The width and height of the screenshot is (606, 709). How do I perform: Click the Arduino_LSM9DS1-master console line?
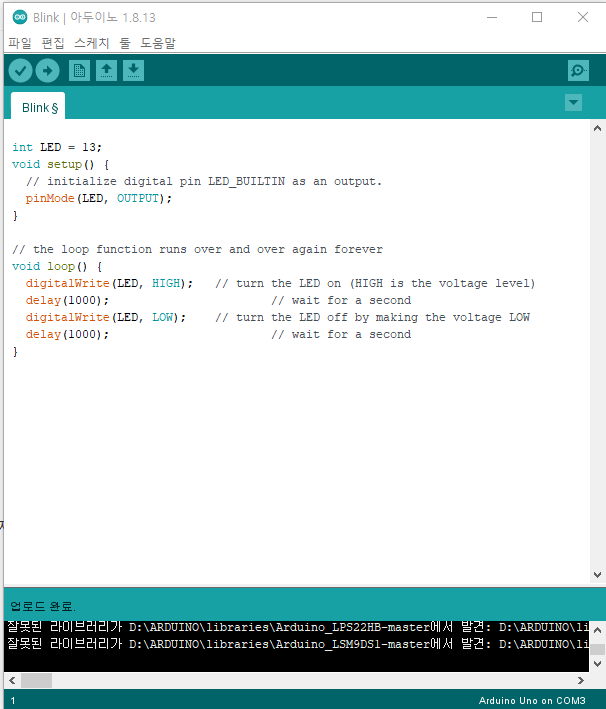pos(297,644)
